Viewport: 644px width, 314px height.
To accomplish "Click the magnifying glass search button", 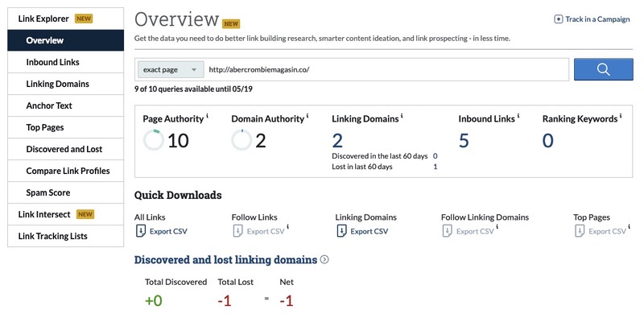I will (x=603, y=69).
